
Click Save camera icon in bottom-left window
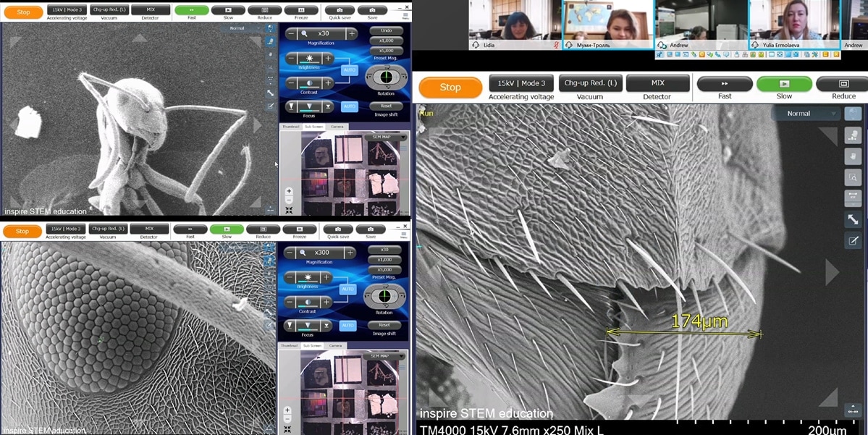pyautogui.click(x=371, y=229)
